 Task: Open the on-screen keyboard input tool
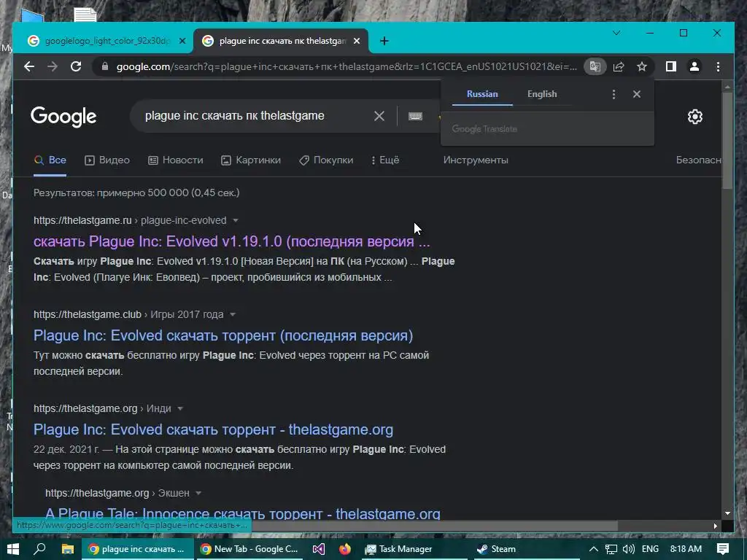pyautogui.click(x=415, y=116)
